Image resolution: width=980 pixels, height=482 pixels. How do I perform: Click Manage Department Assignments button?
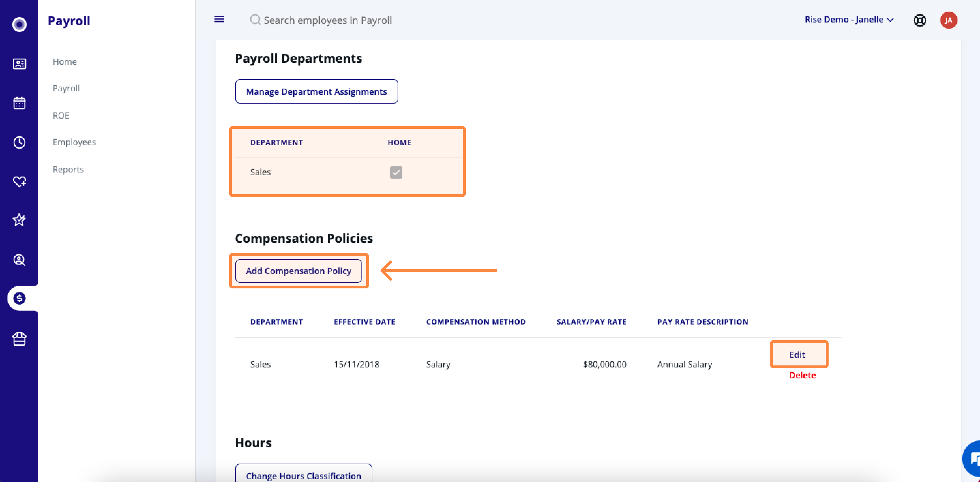pos(316,91)
